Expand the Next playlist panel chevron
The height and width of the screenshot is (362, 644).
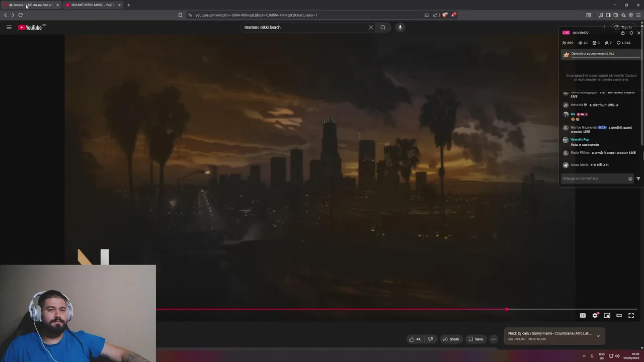598,336
